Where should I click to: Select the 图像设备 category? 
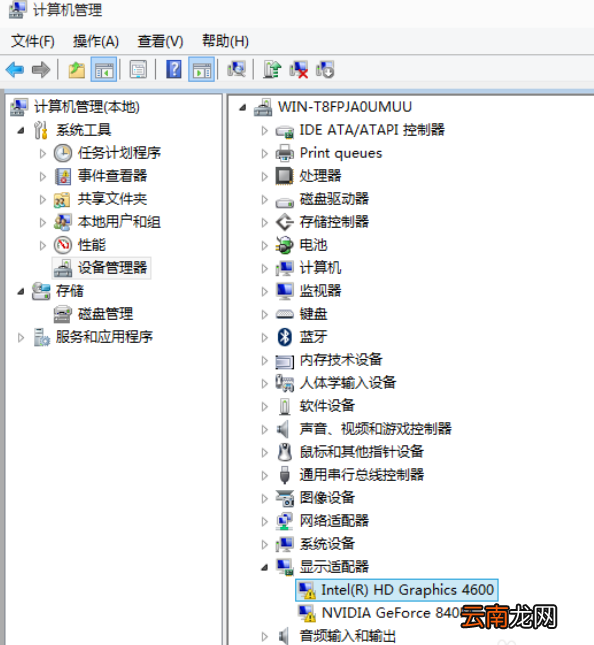[x=327, y=498]
